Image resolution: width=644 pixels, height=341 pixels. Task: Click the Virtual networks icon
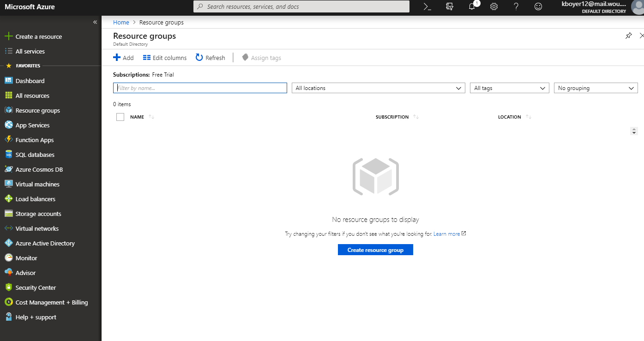tap(8, 228)
